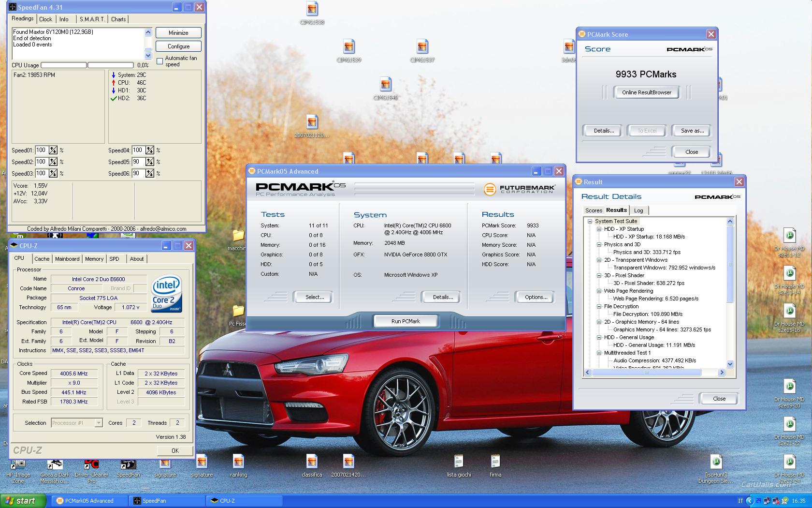Screen dimensions: 812x508
Task: Open CIMG1538 desktop image icon
Action: point(312,13)
